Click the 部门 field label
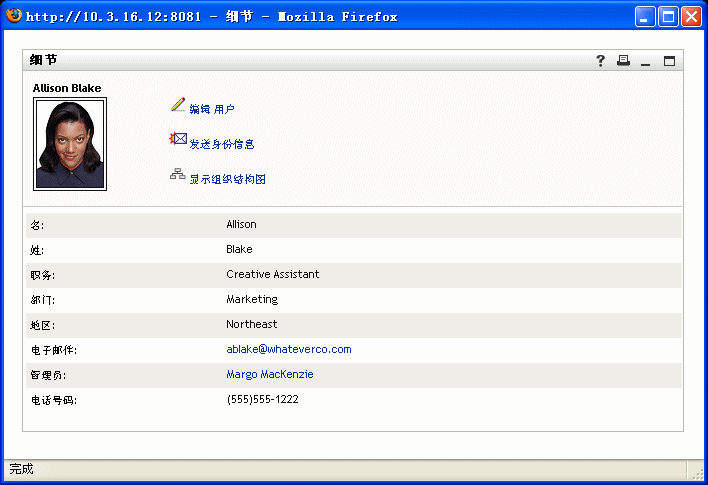Viewport: 708px width, 485px height. [x=42, y=300]
